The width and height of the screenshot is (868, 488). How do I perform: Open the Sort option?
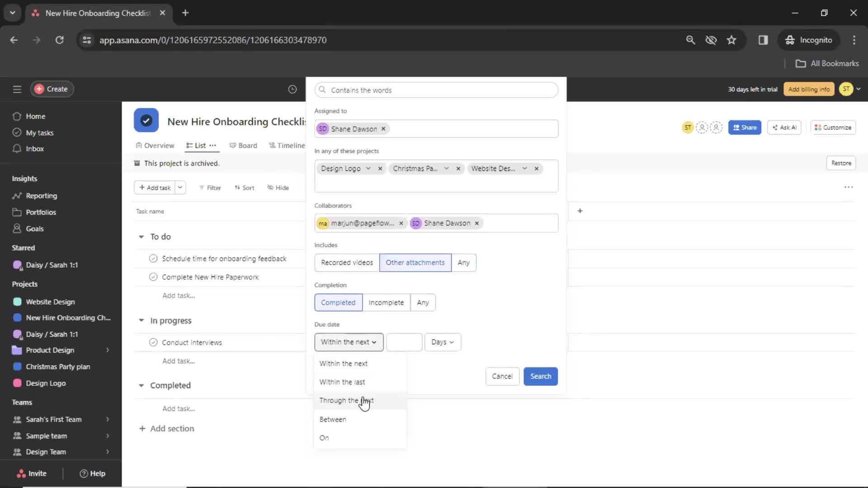click(244, 188)
